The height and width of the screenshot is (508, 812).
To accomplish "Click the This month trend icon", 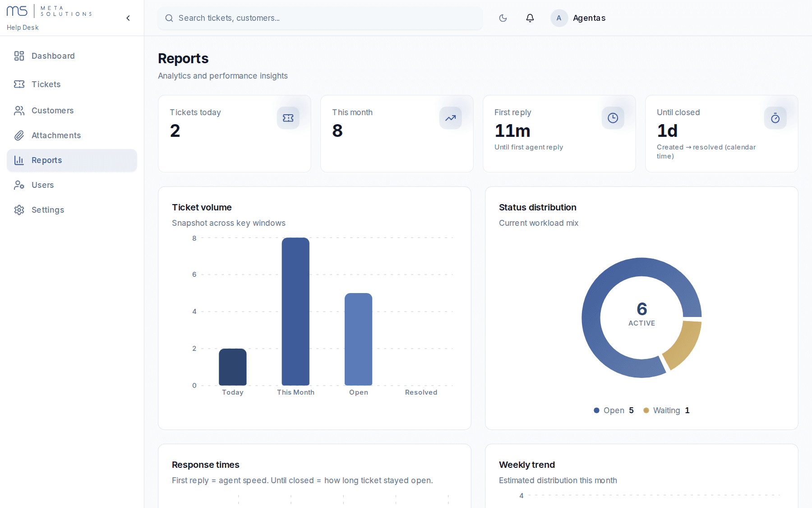I will (451, 118).
